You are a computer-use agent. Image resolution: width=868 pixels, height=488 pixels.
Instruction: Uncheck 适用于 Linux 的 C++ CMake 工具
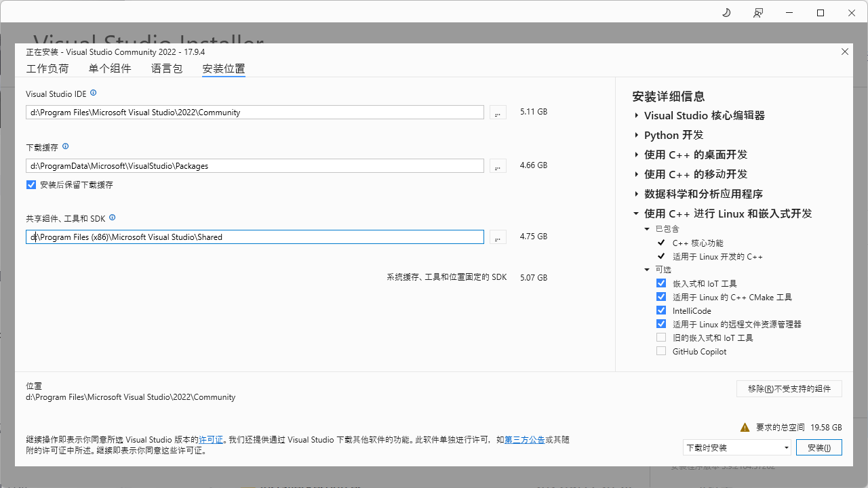pyautogui.click(x=661, y=297)
